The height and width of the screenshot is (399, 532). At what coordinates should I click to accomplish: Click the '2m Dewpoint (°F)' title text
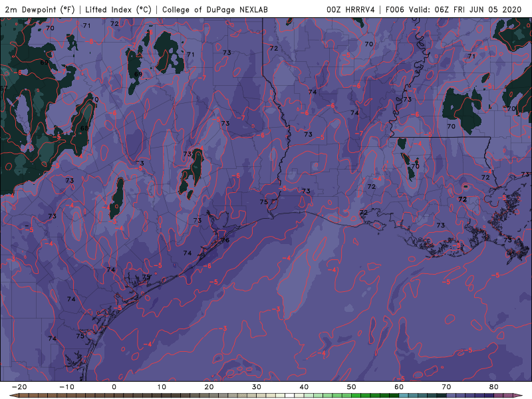(40, 10)
